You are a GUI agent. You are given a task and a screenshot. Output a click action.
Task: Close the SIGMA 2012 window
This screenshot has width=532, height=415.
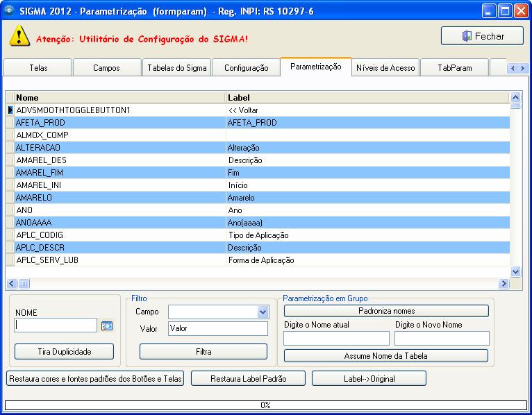(520, 11)
